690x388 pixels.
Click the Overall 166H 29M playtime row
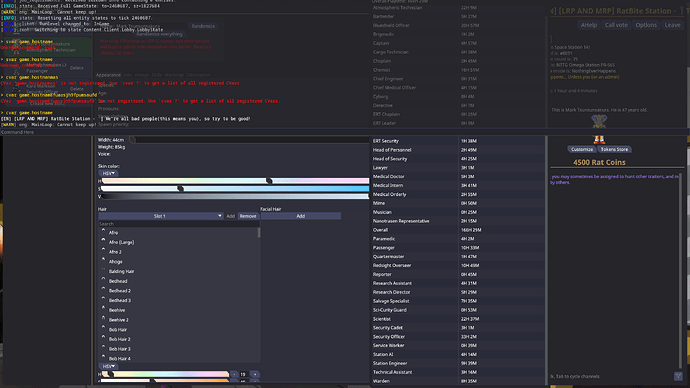458,230
